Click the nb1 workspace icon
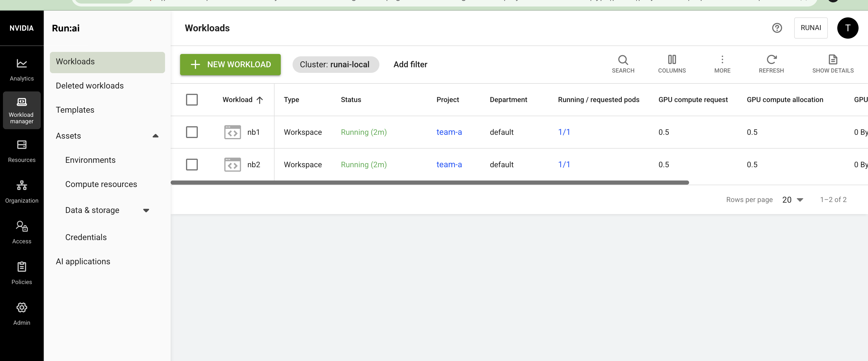 coord(233,132)
